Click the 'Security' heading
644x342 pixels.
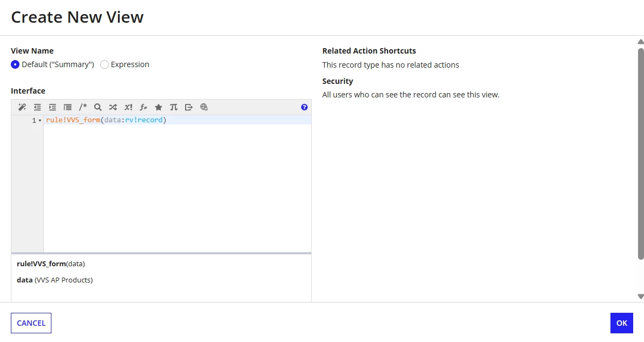(338, 81)
